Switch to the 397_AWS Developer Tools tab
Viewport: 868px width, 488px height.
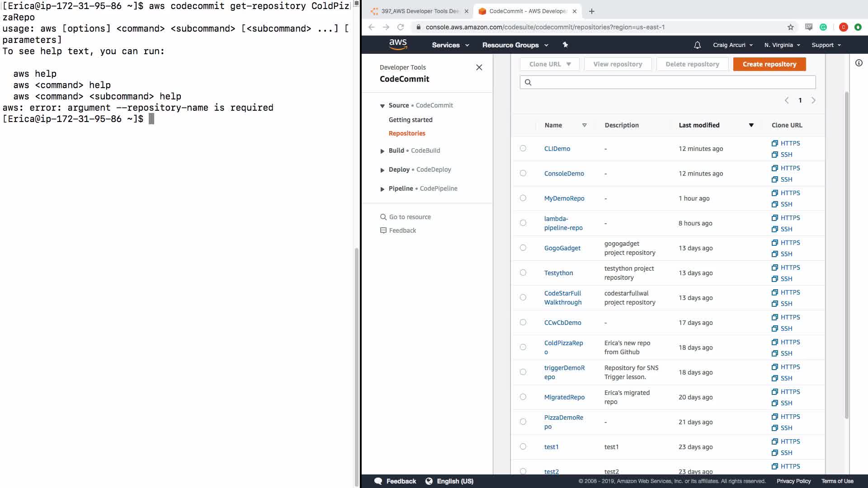pyautogui.click(x=419, y=11)
